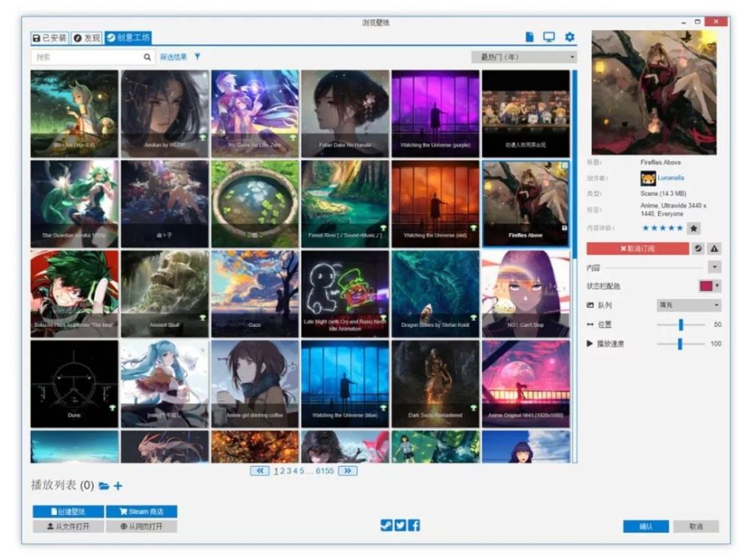Open the Facebook social icon
Image resolution: width=752 pixels, height=560 pixels.
[x=414, y=525]
